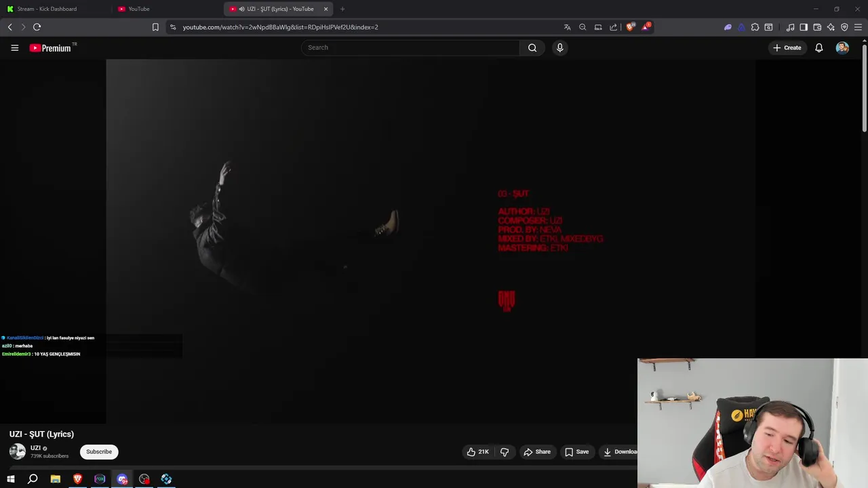
Task: Close the UZI - ŞUT tab
Action: 325,9
